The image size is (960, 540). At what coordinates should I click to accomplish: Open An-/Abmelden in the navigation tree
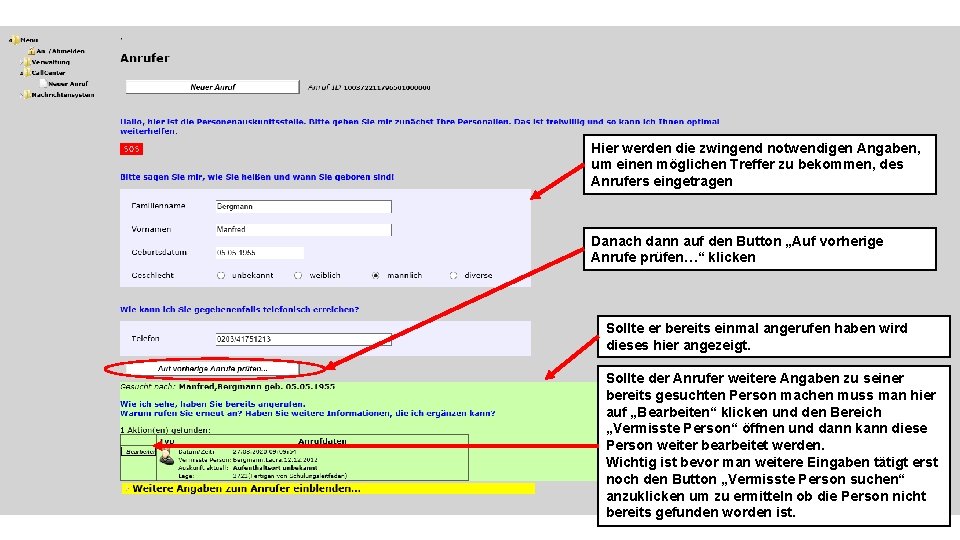[x=60, y=51]
